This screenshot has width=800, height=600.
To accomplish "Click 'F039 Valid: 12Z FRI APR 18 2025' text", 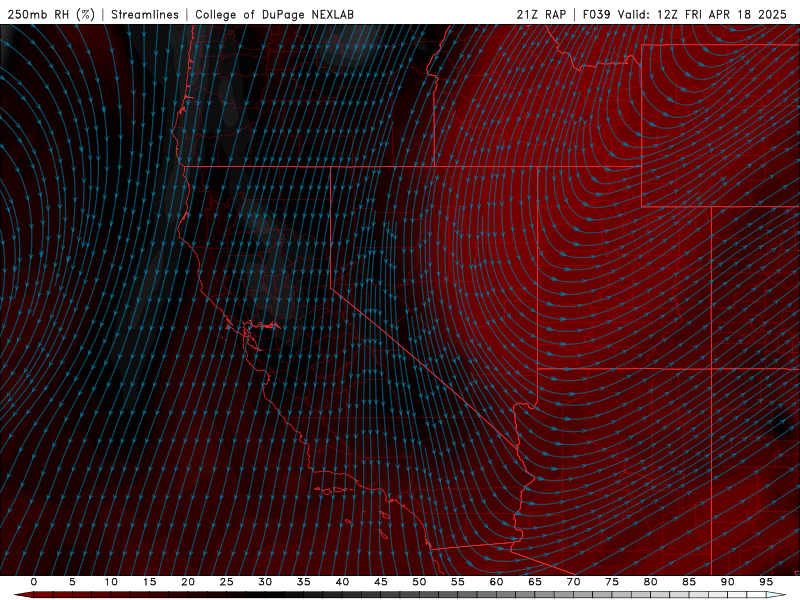I will pos(685,14).
